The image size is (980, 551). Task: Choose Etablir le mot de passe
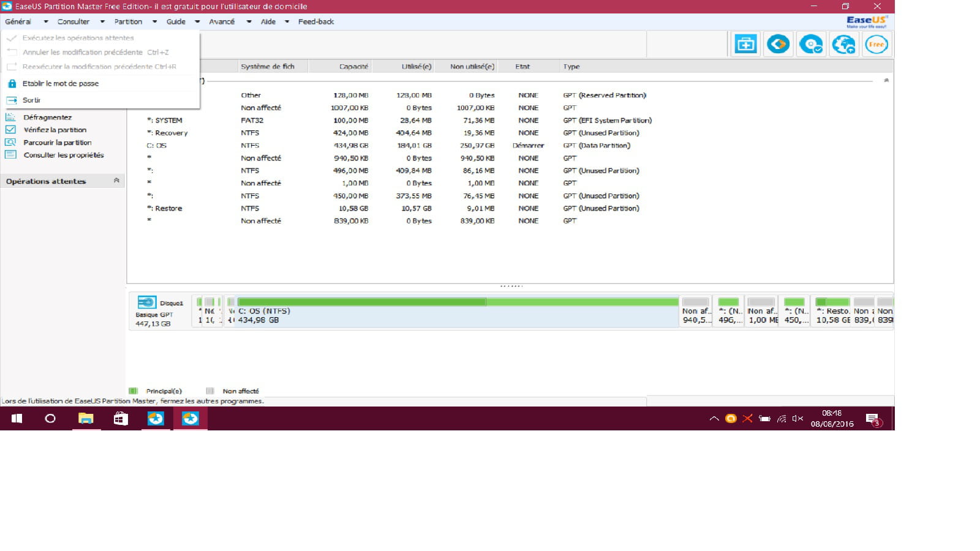pyautogui.click(x=60, y=83)
